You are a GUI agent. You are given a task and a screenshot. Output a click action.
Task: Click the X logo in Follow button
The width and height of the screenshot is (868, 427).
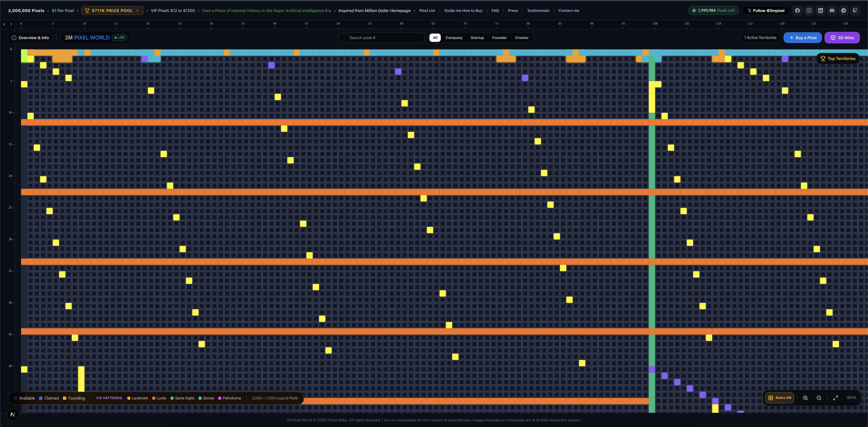(x=749, y=11)
